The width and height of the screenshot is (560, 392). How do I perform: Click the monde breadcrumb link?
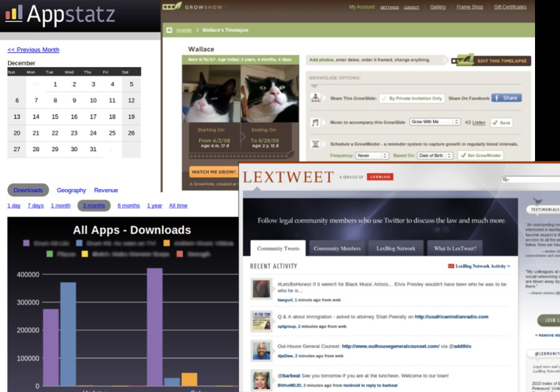pyautogui.click(x=184, y=30)
